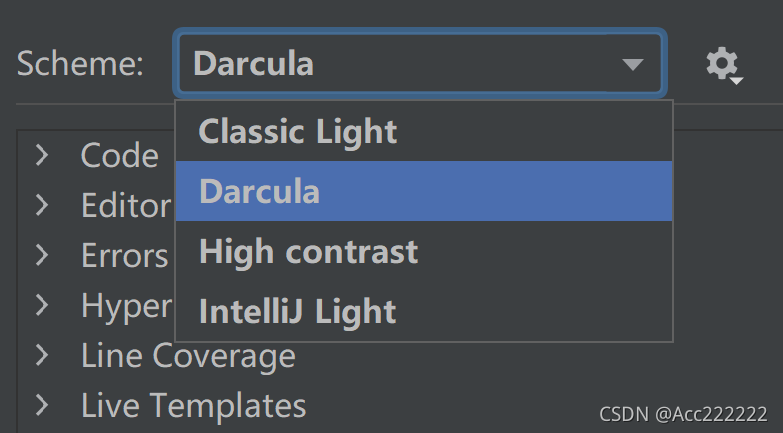Select the Live Templates tree item

[x=193, y=405]
